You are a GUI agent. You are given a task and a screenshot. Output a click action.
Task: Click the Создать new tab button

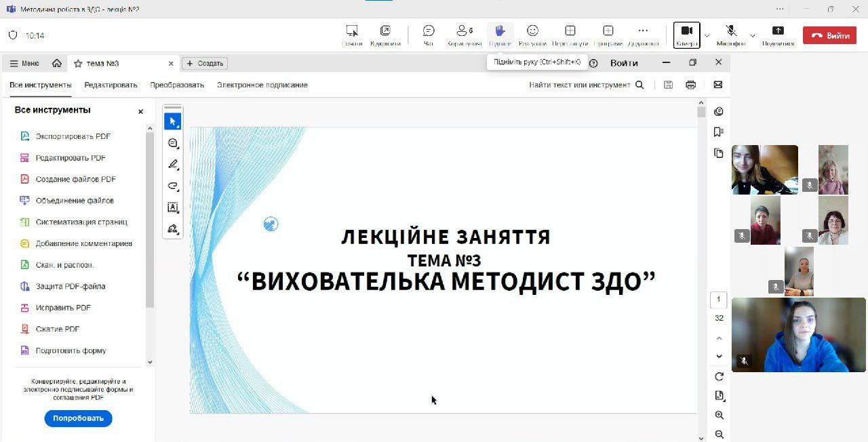point(205,63)
